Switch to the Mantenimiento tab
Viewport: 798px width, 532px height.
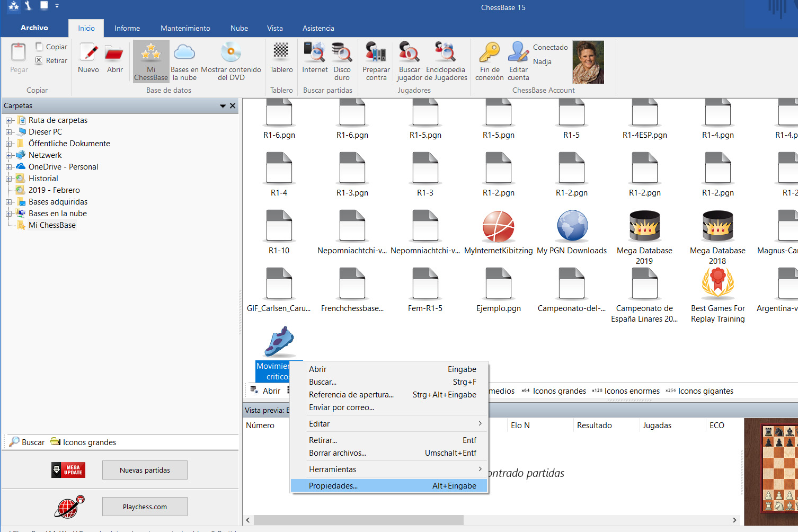[x=185, y=28]
